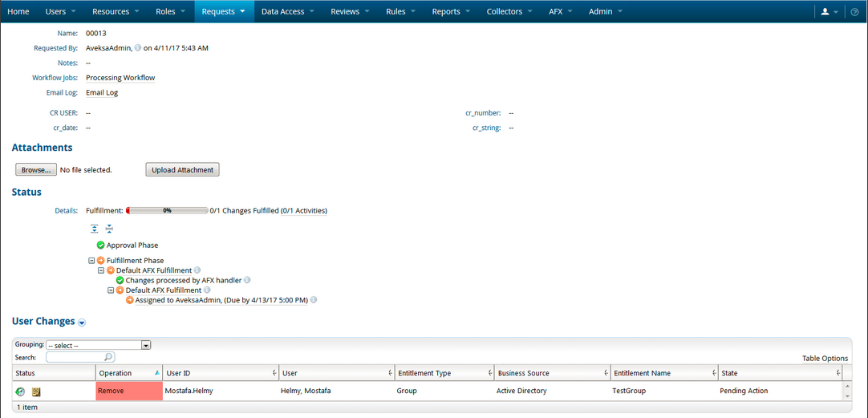Open the AFX menu
Image resolution: width=868 pixels, height=418 pixels.
[x=560, y=11]
